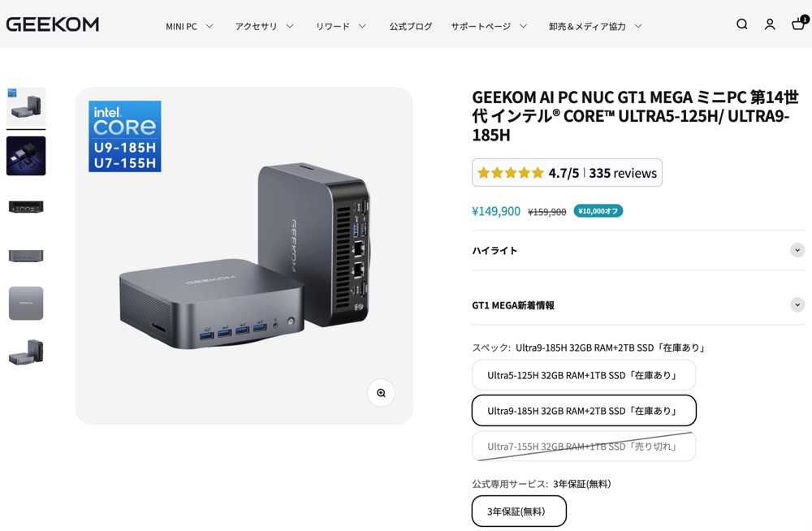Go to the 公式ブログ link
This screenshot has width=812, height=531.
click(410, 26)
